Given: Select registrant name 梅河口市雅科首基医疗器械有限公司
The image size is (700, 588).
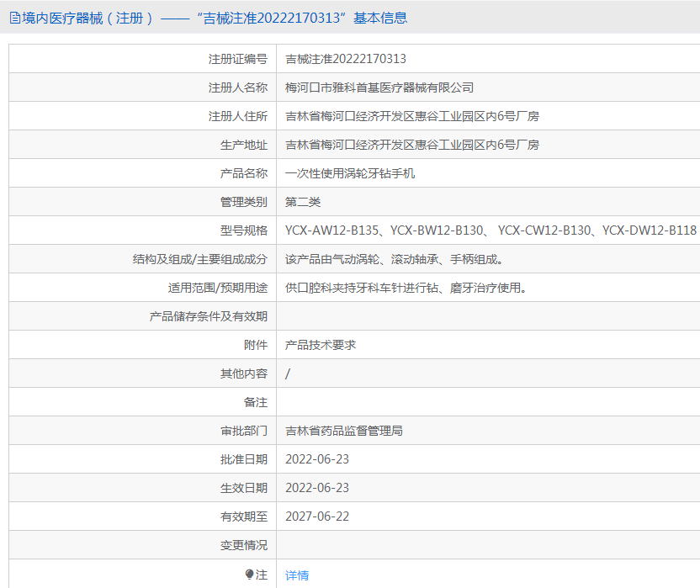Looking at the screenshot, I should tap(379, 87).
